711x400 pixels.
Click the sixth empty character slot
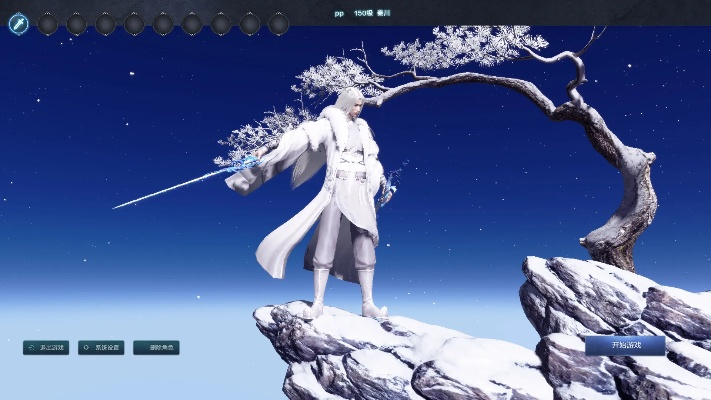tap(163, 23)
